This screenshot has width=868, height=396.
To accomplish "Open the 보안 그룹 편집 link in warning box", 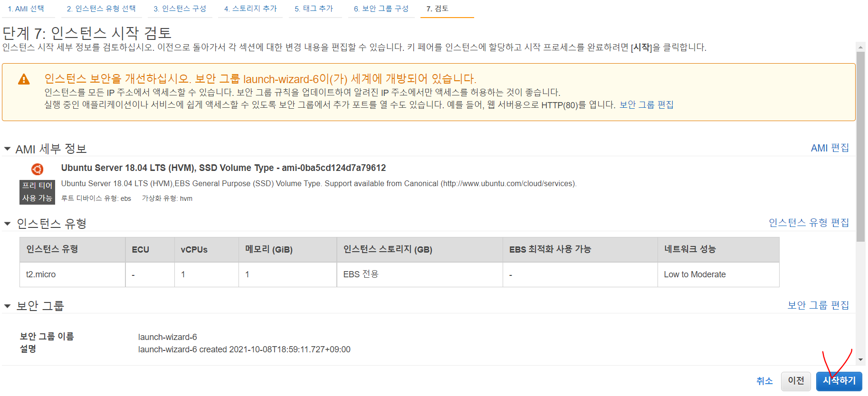I will coord(646,104).
